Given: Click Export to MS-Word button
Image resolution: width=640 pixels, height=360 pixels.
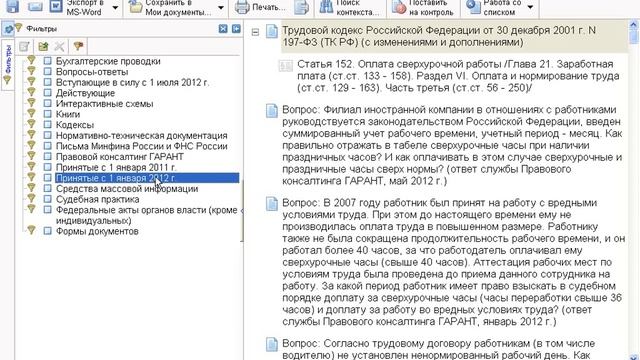Looking at the screenshot, I should coord(77,7).
